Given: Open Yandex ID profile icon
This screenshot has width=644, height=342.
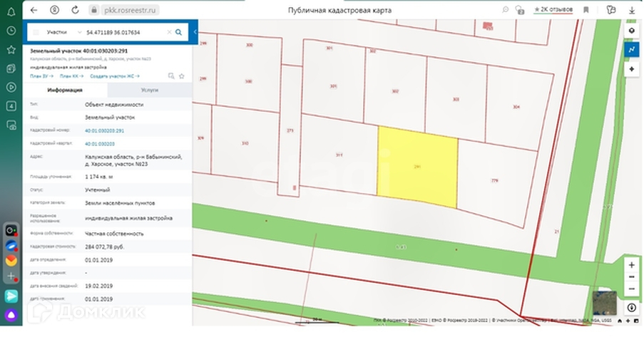Looking at the screenshot, I should (x=54, y=10).
